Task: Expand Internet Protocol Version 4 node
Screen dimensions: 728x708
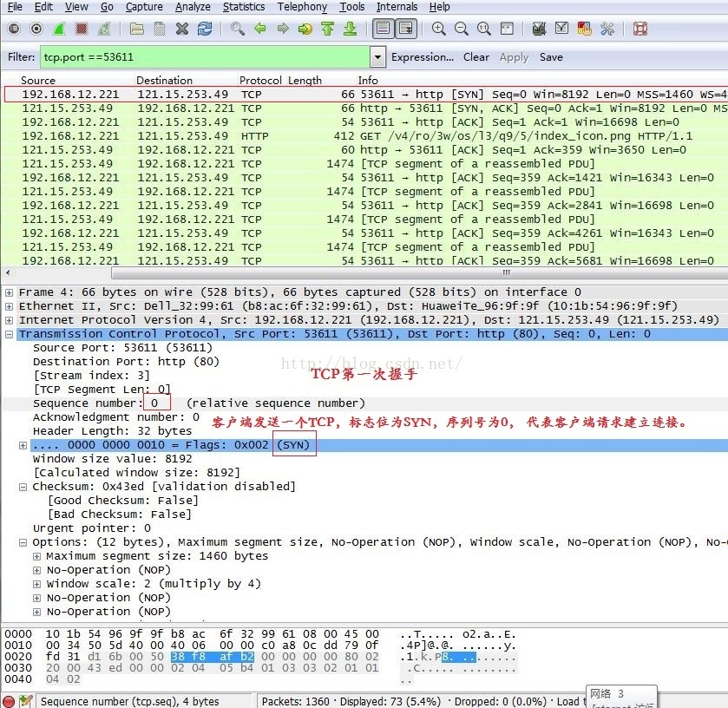Action: tap(9, 320)
